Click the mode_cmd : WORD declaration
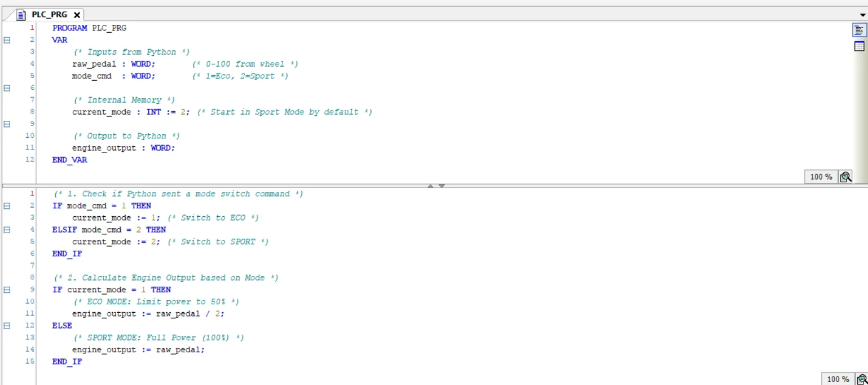 tap(113, 76)
